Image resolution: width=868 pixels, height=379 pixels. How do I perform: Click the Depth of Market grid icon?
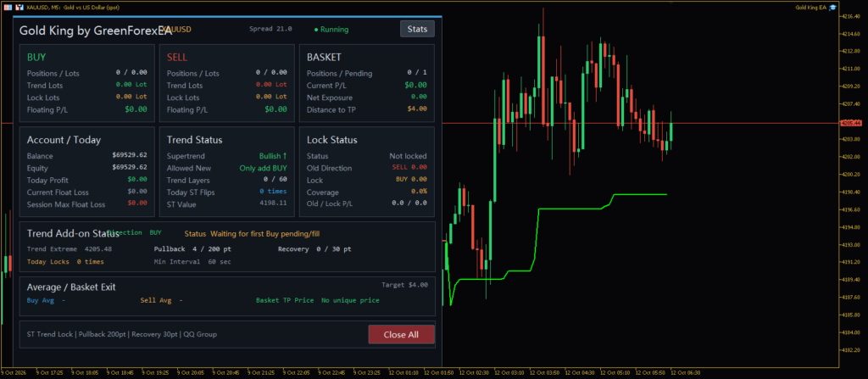click(x=8, y=7)
